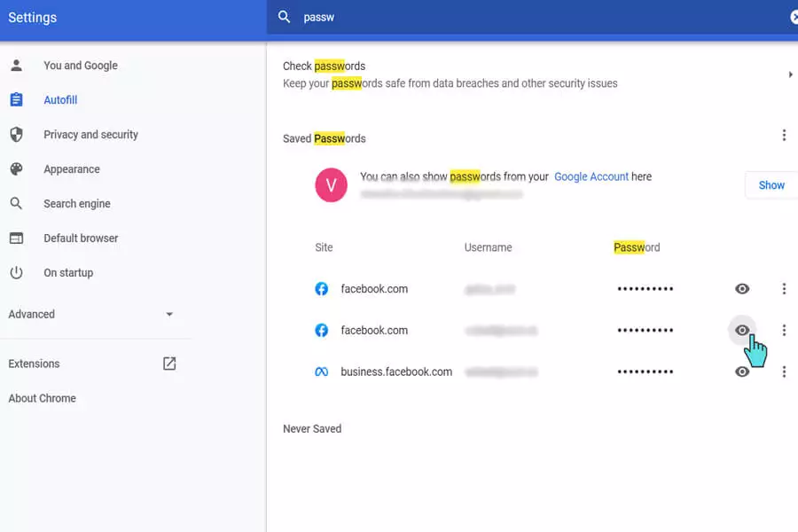Click the Never Saved heading
Image resolution: width=798 pixels, height=532 pixels.
[x=312, y=428]
